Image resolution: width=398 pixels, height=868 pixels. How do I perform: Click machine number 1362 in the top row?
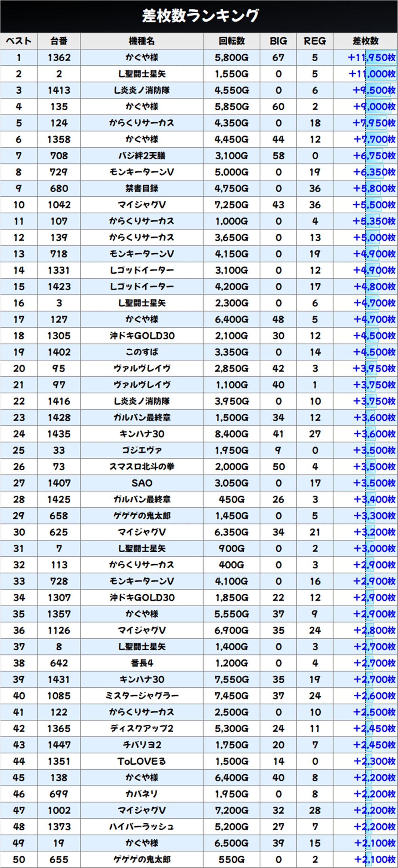click(59, 58)
